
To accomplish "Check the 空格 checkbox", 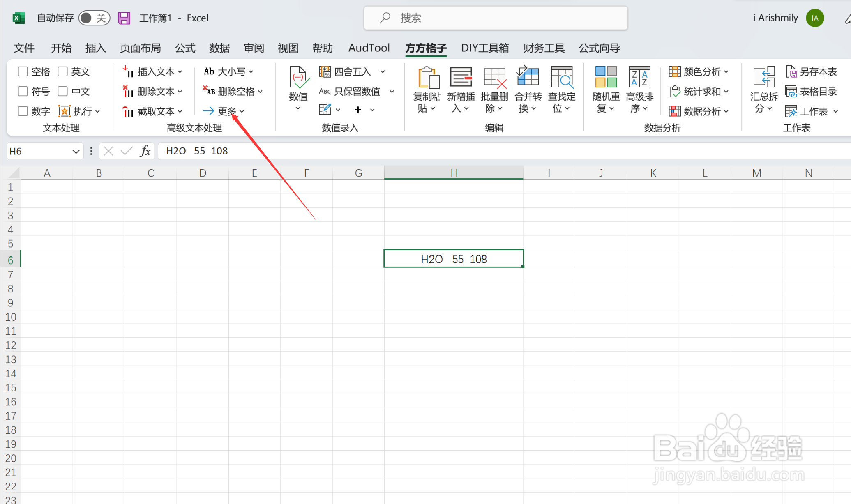I will 23,71.
